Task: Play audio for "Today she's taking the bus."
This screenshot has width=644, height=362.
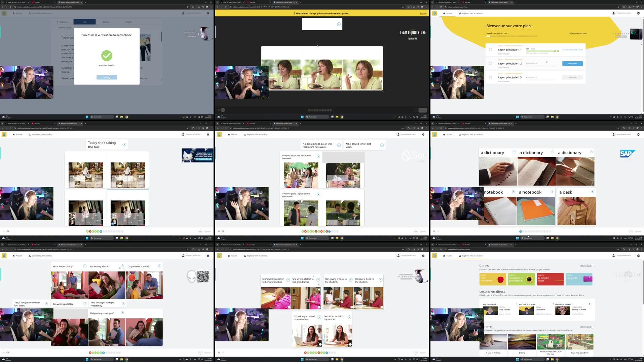Action: pos(124,144)
